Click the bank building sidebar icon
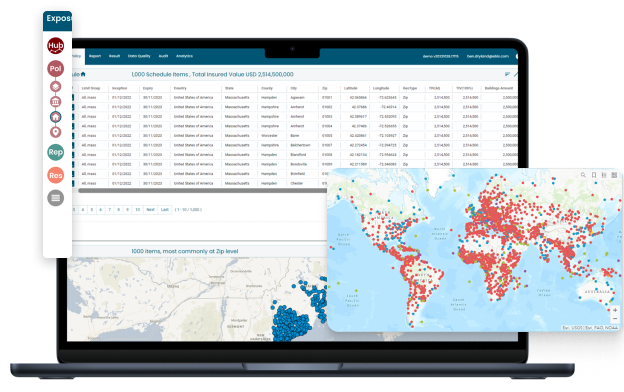 [x=55, y=102]
